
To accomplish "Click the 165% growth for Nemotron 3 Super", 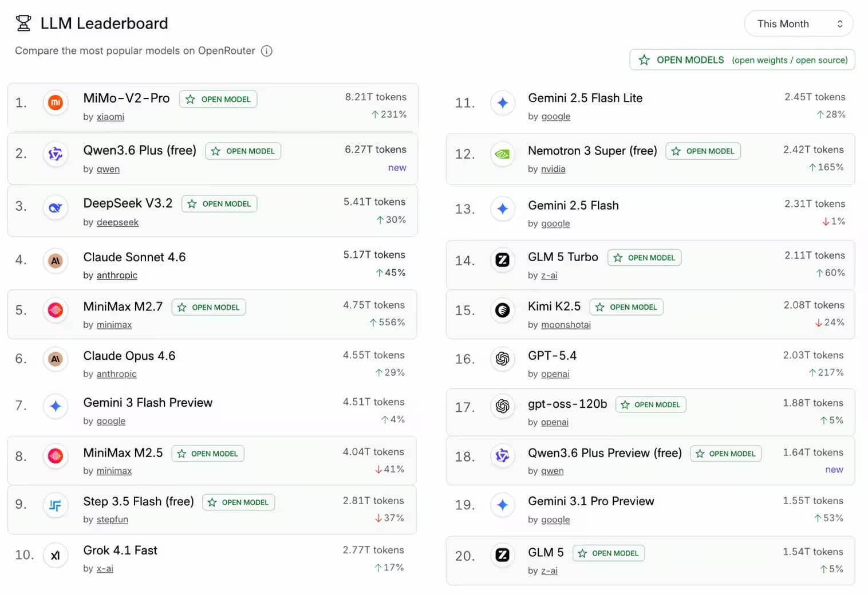I will 826,167.
